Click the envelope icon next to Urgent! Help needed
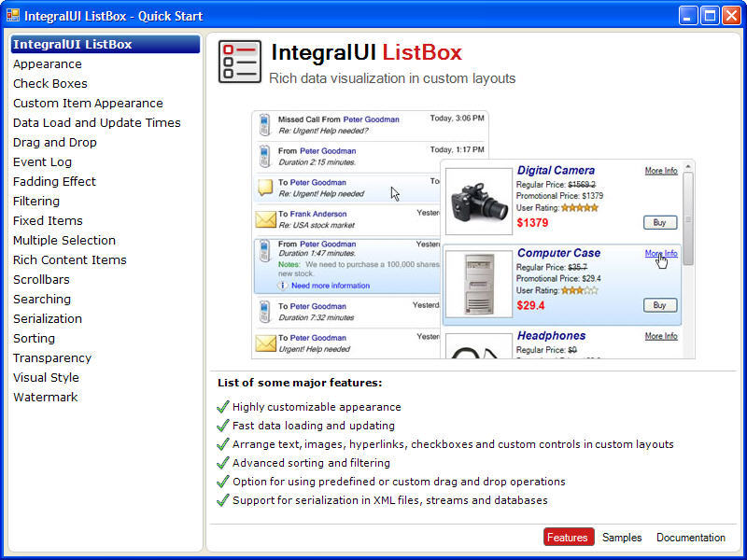Image resolution: width=747 pixels, height=560 pixels. click(x=265, y=343)
